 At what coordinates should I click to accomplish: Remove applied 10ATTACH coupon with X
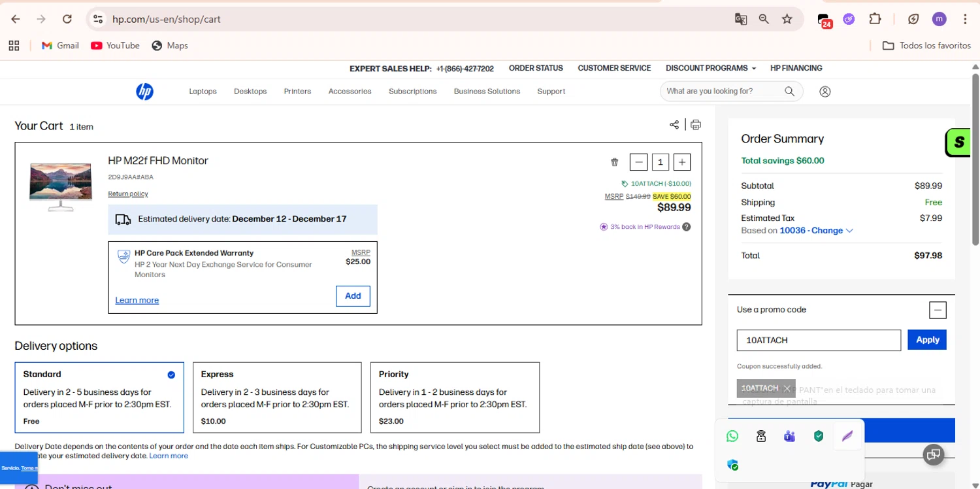click(787, 388)
